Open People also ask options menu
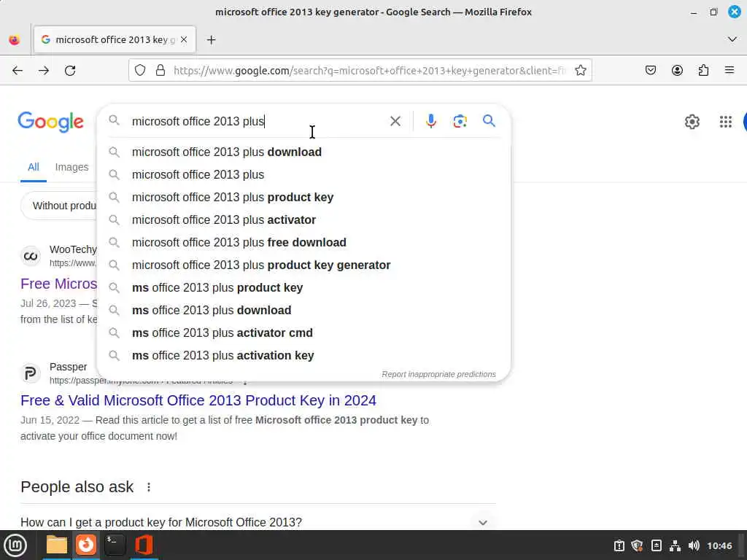This screenshot has height=560, width=747. coord(149,487)
